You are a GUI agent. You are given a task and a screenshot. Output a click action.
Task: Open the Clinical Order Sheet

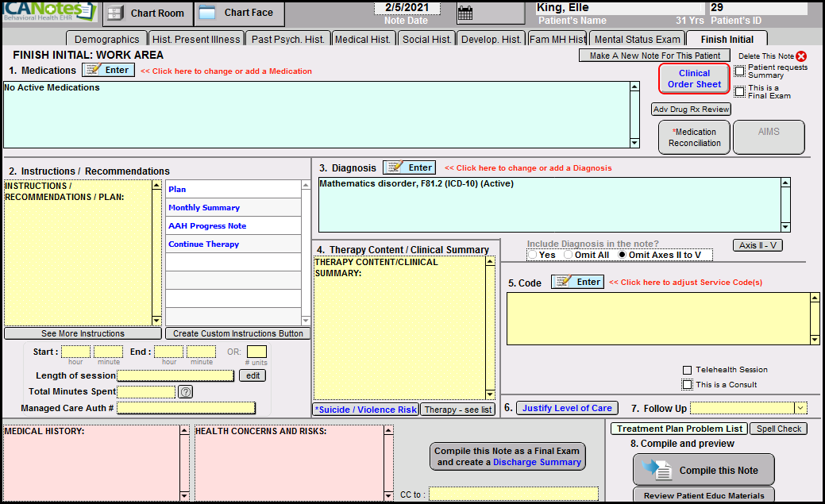click(694, 79)
